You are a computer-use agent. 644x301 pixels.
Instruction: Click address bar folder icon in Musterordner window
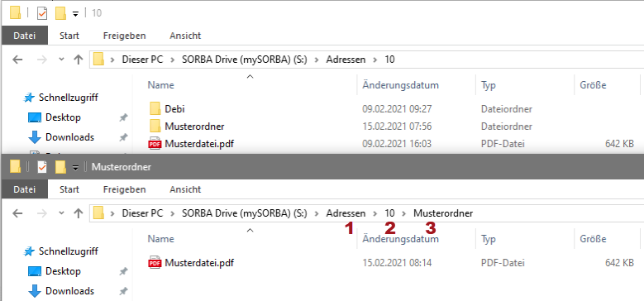tap(98, 213)
